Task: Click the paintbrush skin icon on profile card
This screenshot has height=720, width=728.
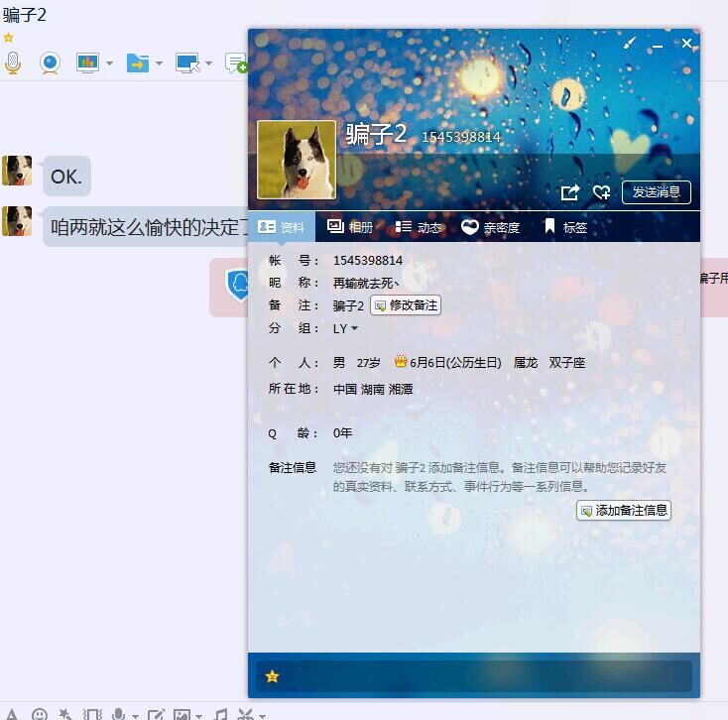Action: pos(629,44)
